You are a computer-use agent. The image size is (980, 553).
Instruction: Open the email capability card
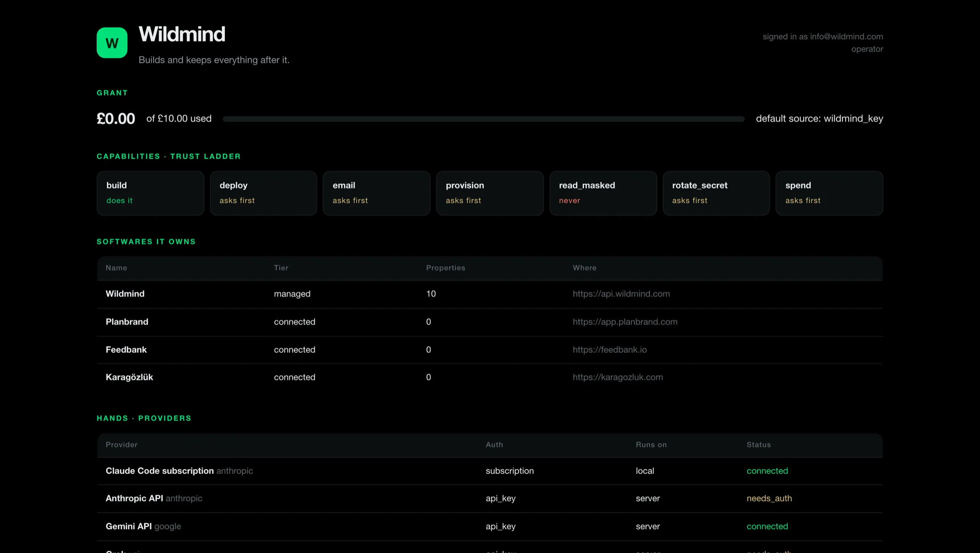point(377,193)
